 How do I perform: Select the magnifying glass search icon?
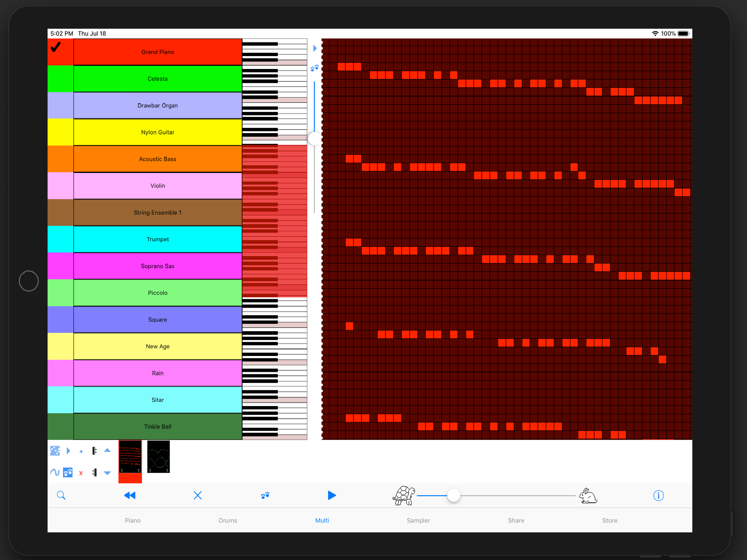[x=61, y=495]
